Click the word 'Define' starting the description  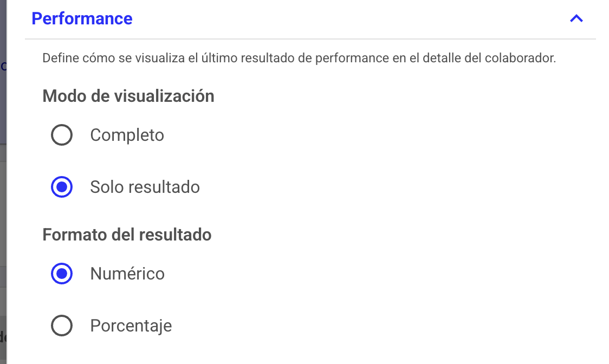(x=57, y=58)
